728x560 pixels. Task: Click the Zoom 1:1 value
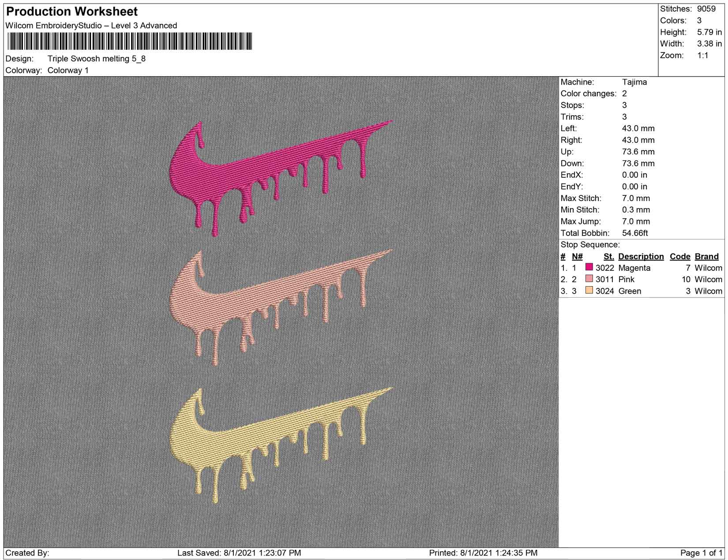click(x=702, y=55)
